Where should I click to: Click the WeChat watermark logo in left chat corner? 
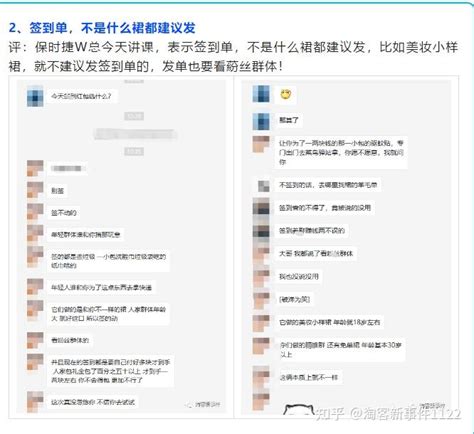pyautogui.click(x=204, y=405)
